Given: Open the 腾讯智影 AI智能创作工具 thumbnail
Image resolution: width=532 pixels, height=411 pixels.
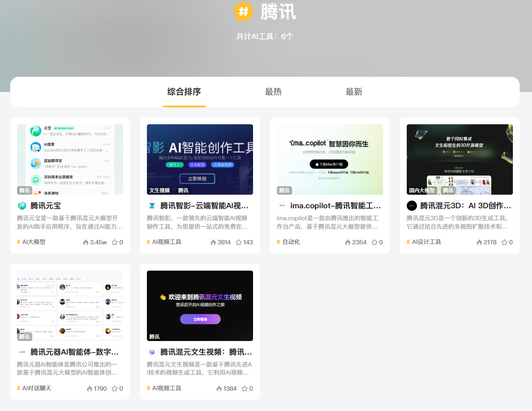Looking at the screenshot, I should pyautogui.click(x=200, y=159).
